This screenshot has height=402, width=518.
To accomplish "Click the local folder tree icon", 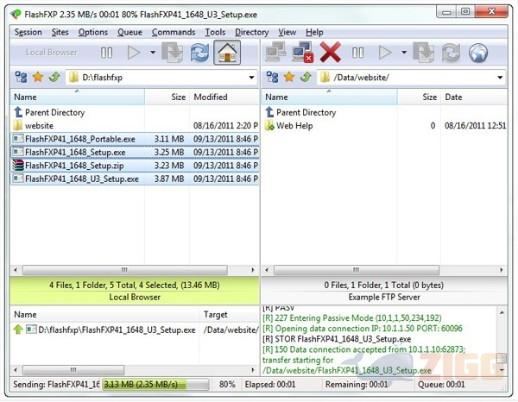I will [21, 77].
